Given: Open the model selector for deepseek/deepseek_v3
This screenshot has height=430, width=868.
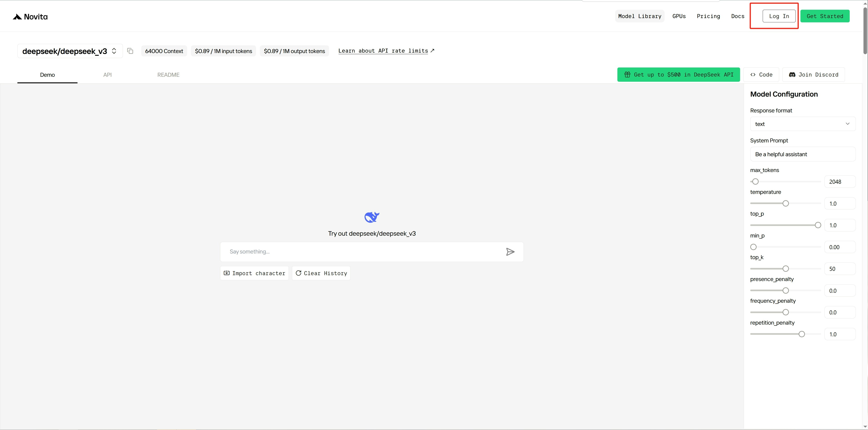Looking at the screenshot, I should [70, 51].
